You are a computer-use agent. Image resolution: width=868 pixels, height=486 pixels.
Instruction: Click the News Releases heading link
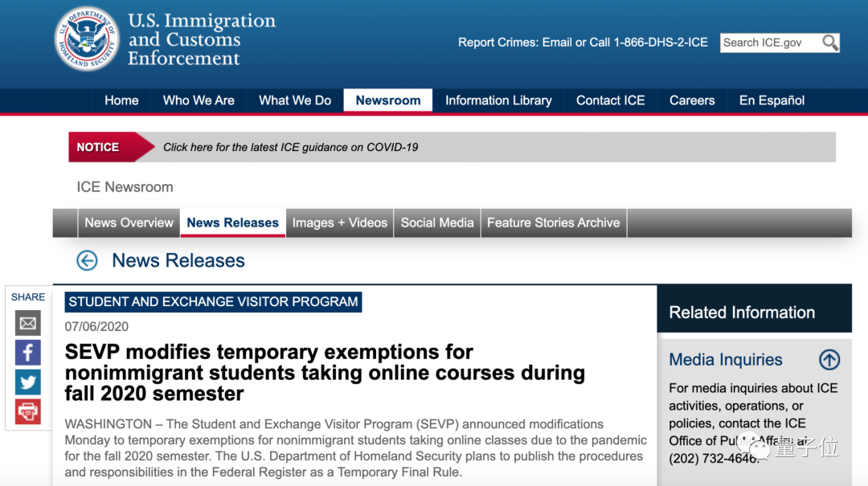click(178, 261)
